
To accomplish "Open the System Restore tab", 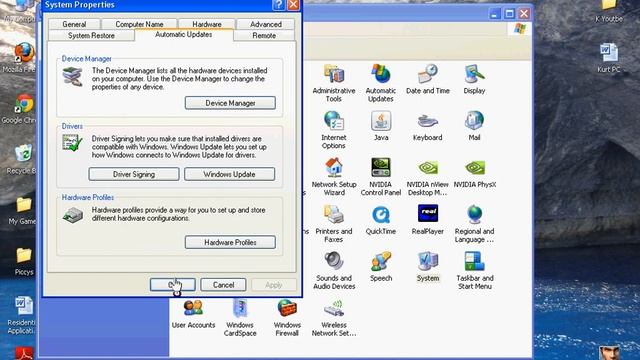I will point(91,36).
